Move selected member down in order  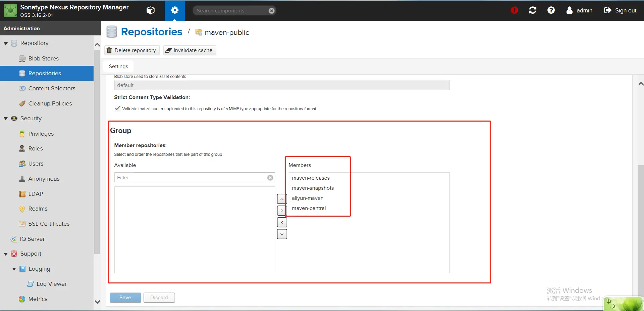[282, 234]
